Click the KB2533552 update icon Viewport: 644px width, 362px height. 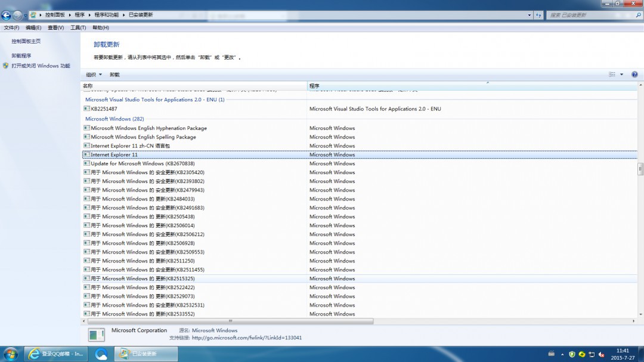pos(86,314)
